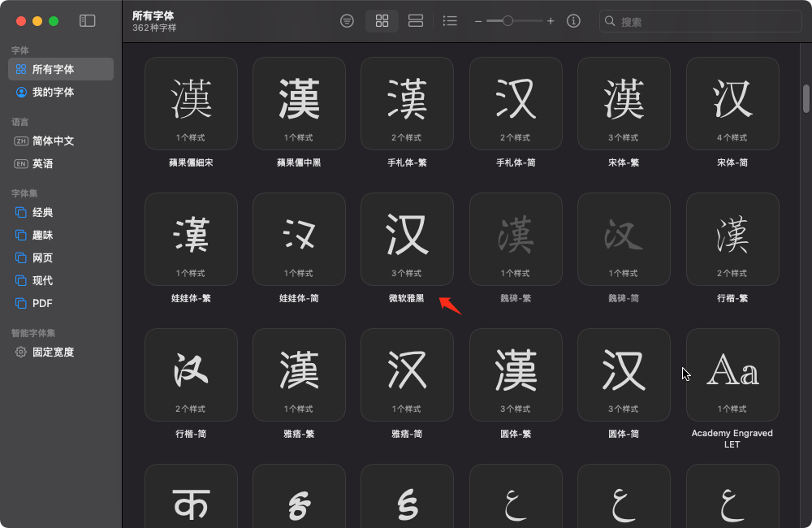Click the Academy Engraved LET name label

(732, 439)
